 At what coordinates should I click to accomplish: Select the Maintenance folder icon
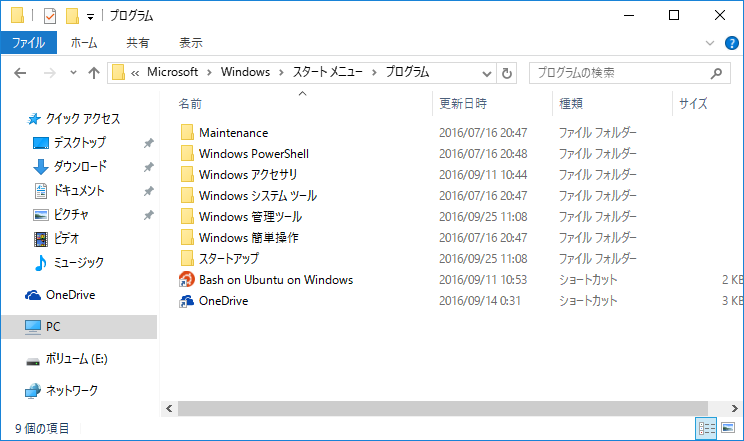click(187, 132)
